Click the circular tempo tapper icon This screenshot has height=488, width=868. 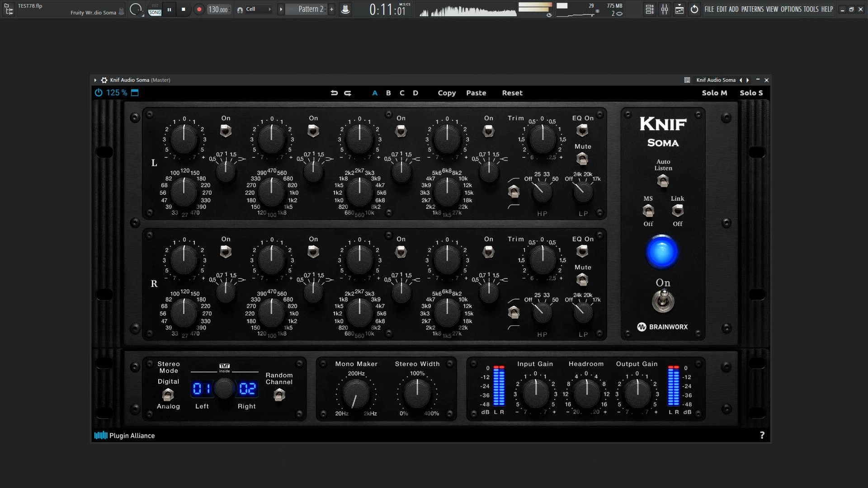click(135, 9)
